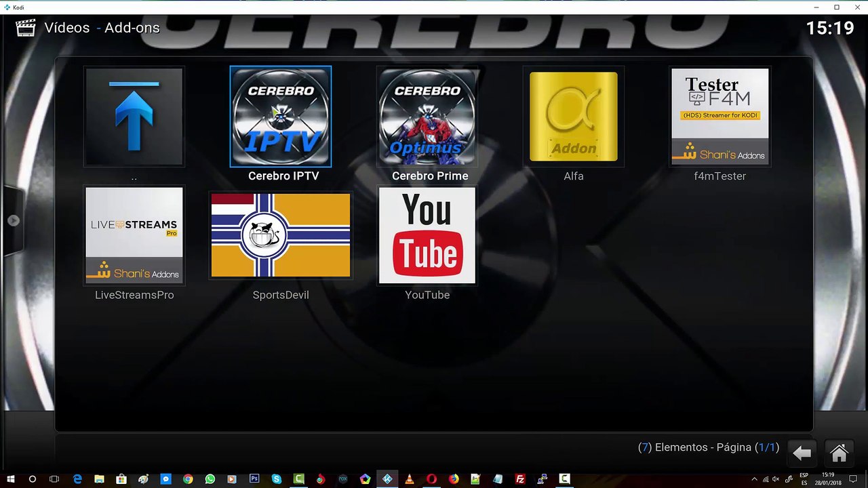Click the SportsDevil label text
This screenshot has height=488, width=868.
pyautogui.click(x=281, y=296)
